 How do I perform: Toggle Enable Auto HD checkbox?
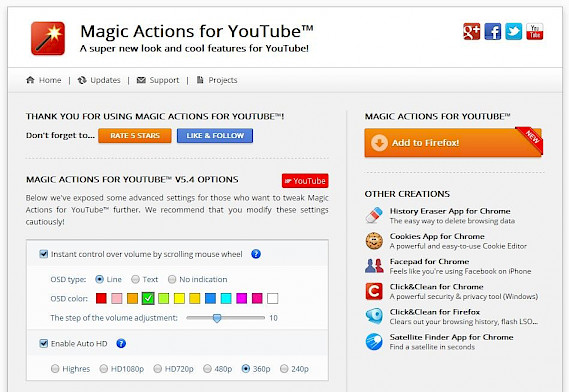(44, 343)
